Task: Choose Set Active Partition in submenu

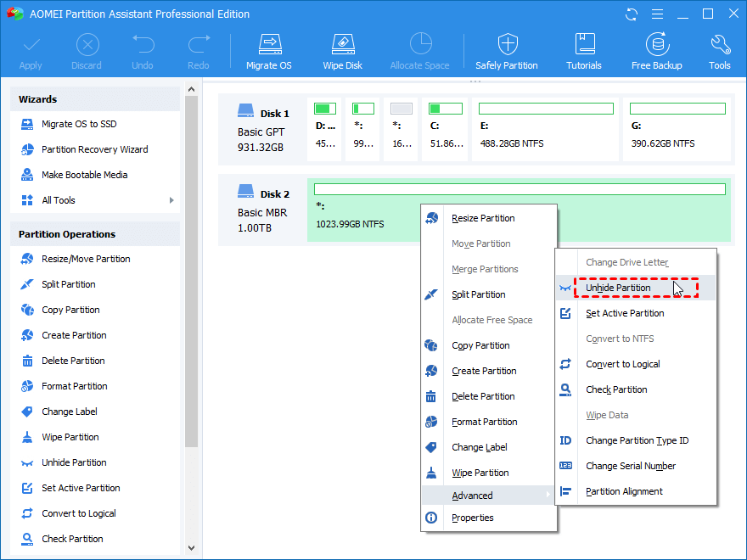Action: 625,313
